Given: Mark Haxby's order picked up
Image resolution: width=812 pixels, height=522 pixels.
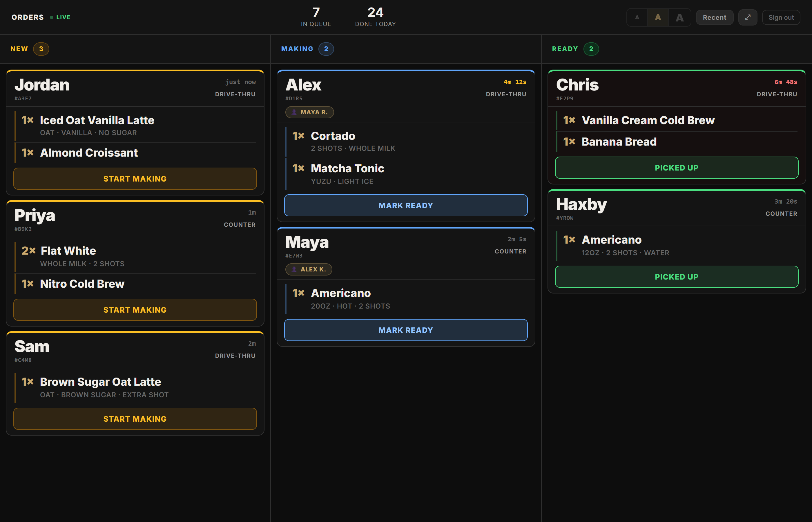Looking at the screenshot, I should (x=677, y=277).
